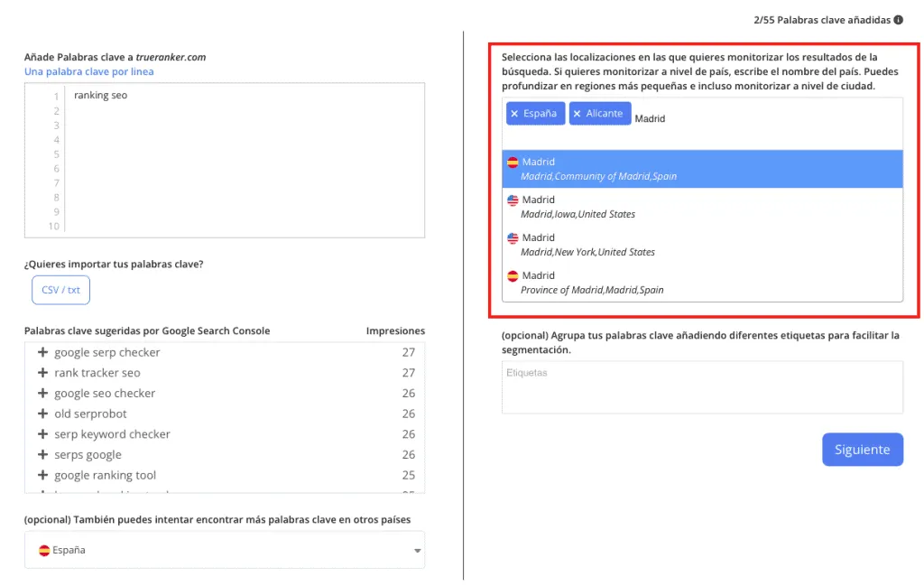Open the España country dropdown
924x586 pixels.
225,550
